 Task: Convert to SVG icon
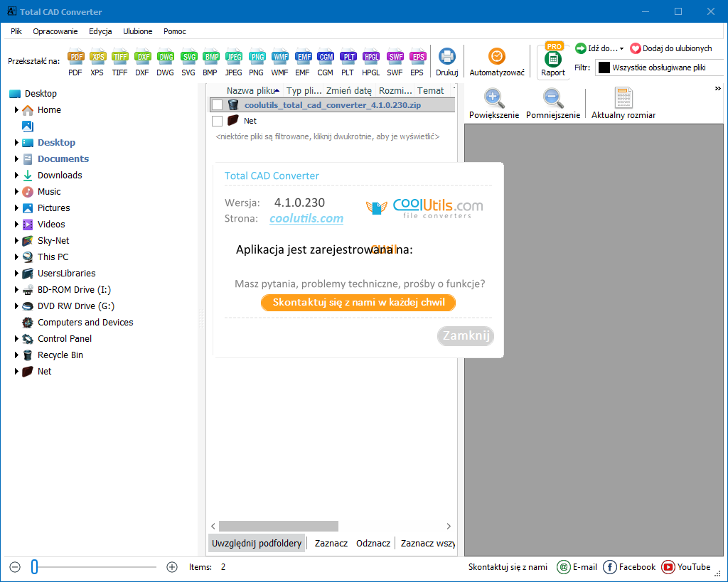188,57
